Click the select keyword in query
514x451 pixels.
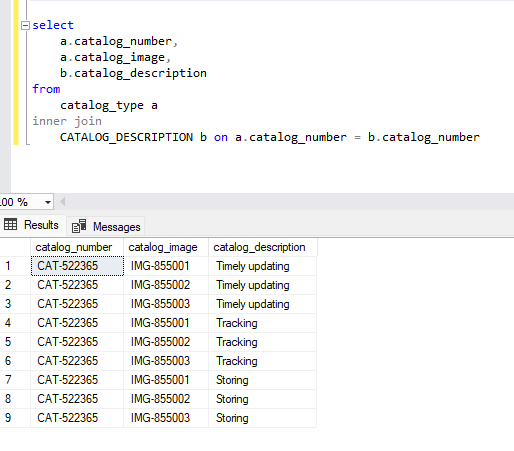click(x=53, y=25)
